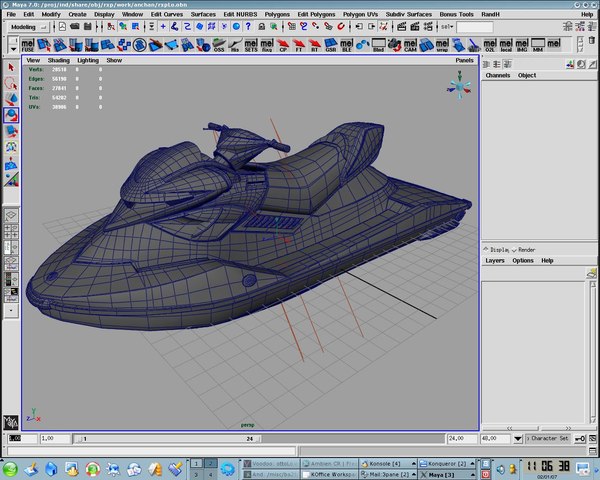Click the red magnet icon
The image size is (600, 480).
coord(341,26)
